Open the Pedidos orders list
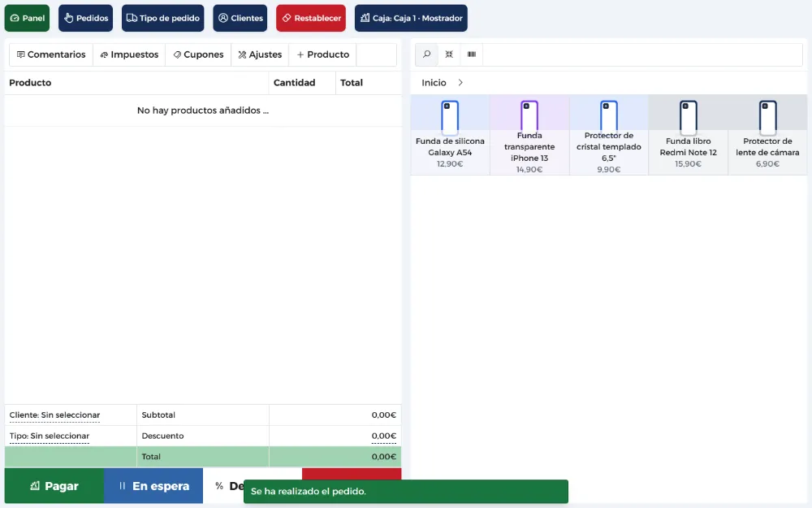The height and width of the screenshot is (508, 812). [x=85, y=18]
